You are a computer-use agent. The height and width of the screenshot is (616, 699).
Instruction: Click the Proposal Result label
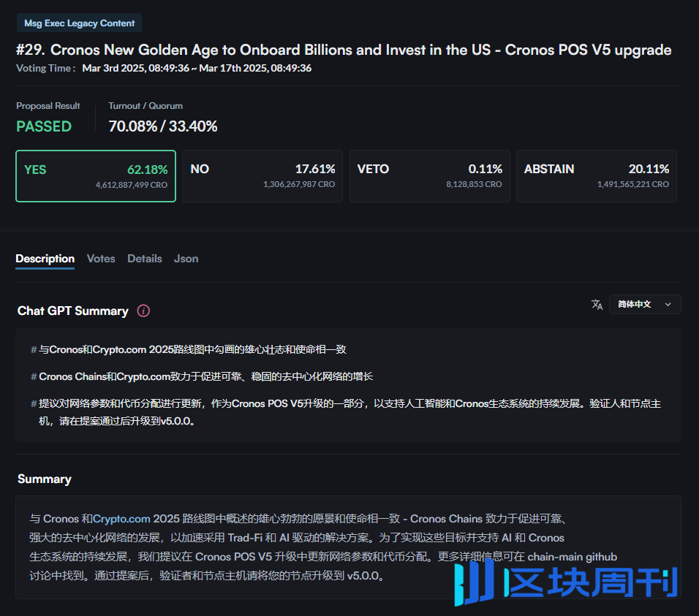point(48,106)
